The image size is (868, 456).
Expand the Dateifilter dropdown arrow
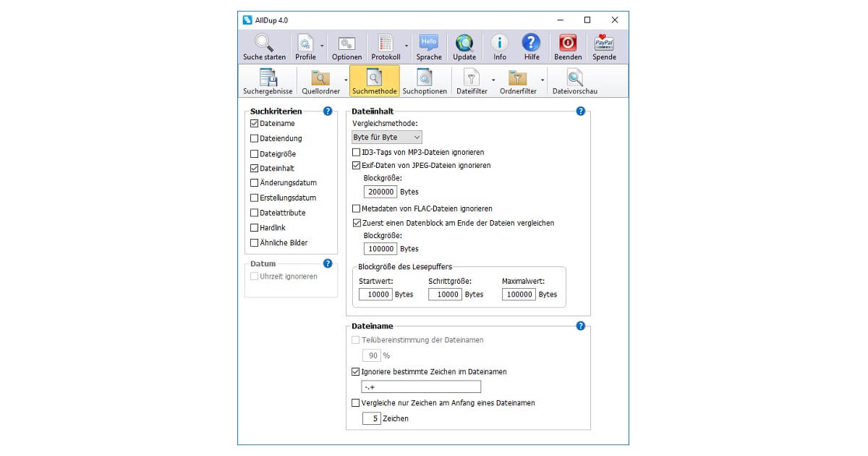coord(493,80)
